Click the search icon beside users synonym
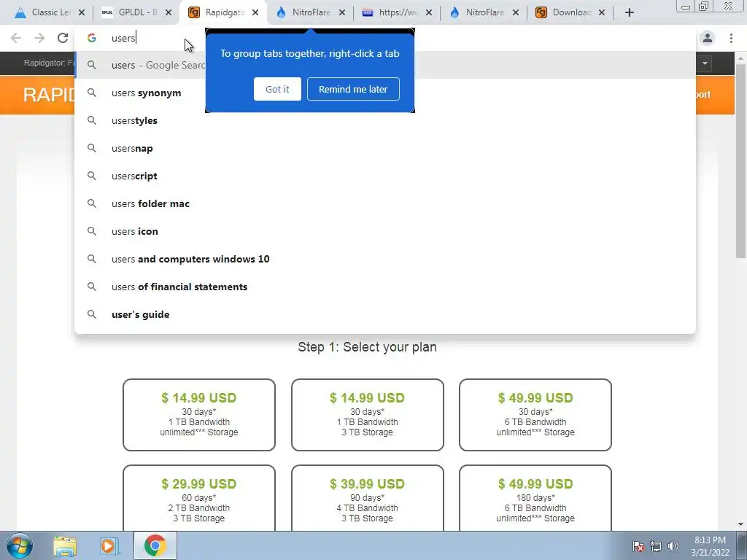The height and width of the screenshot is (560, 747). [x=92, y=93]
